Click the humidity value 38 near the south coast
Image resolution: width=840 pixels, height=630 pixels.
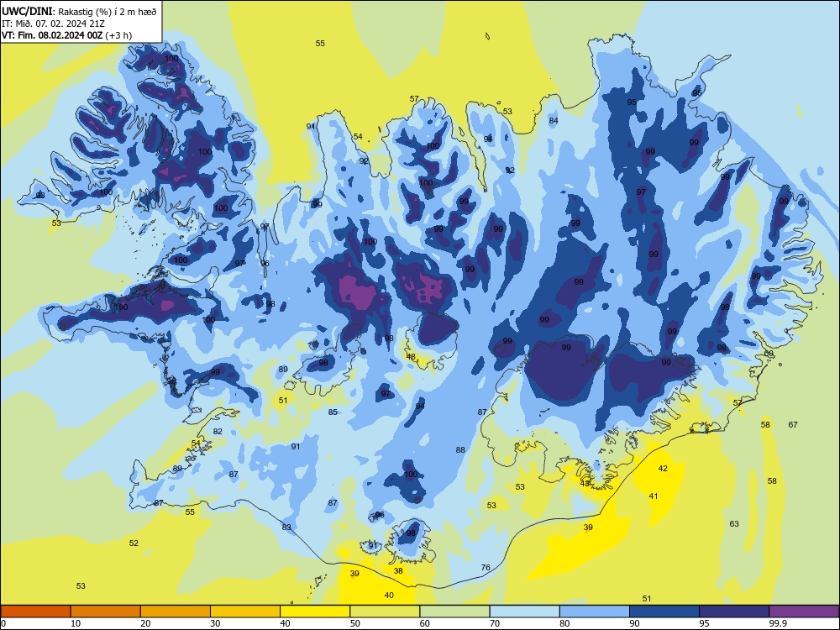398,571
